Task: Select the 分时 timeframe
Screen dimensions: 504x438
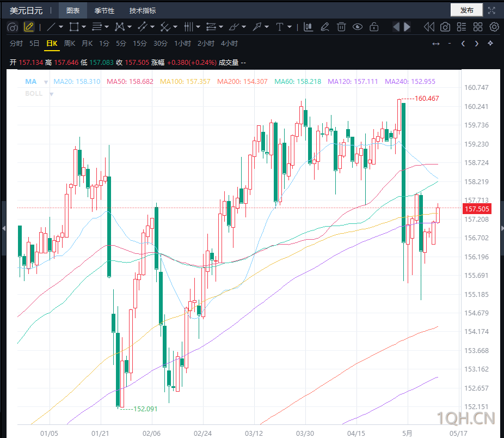Action: (16, 44)
